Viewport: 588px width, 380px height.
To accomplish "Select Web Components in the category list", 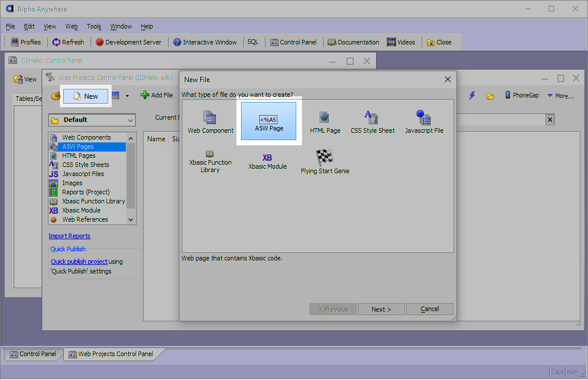I will pos(87,137).
